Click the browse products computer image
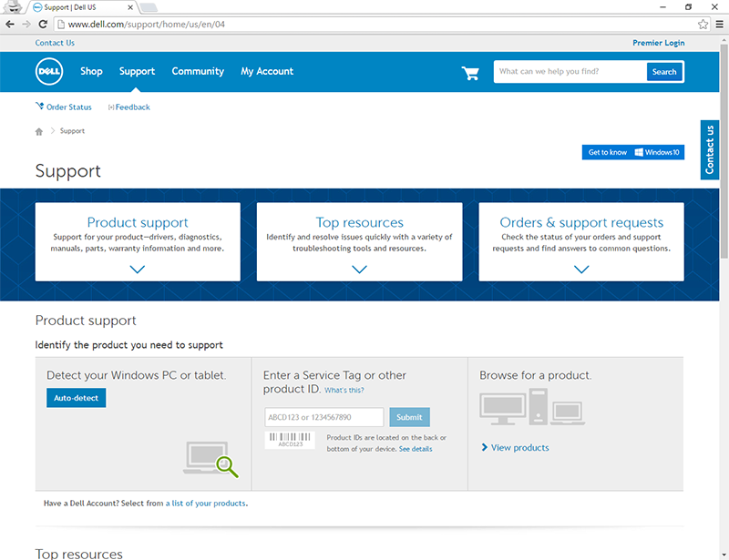 click(531, 411)
